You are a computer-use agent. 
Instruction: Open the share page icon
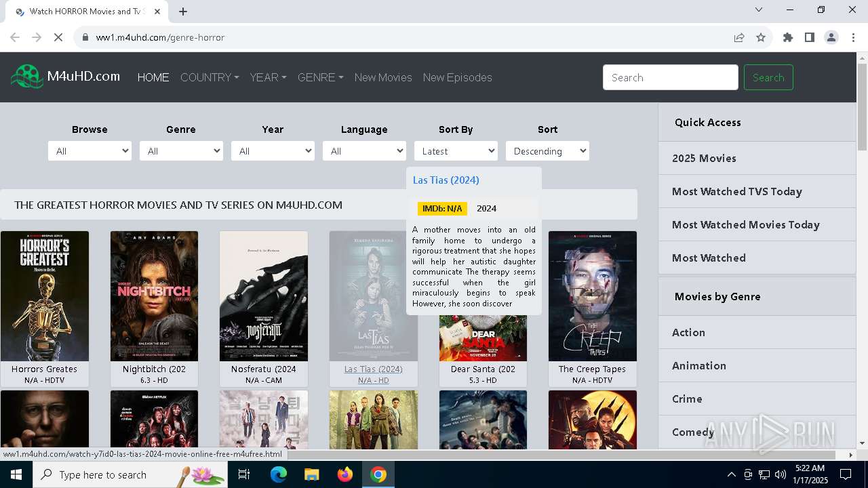click(739, 37)
